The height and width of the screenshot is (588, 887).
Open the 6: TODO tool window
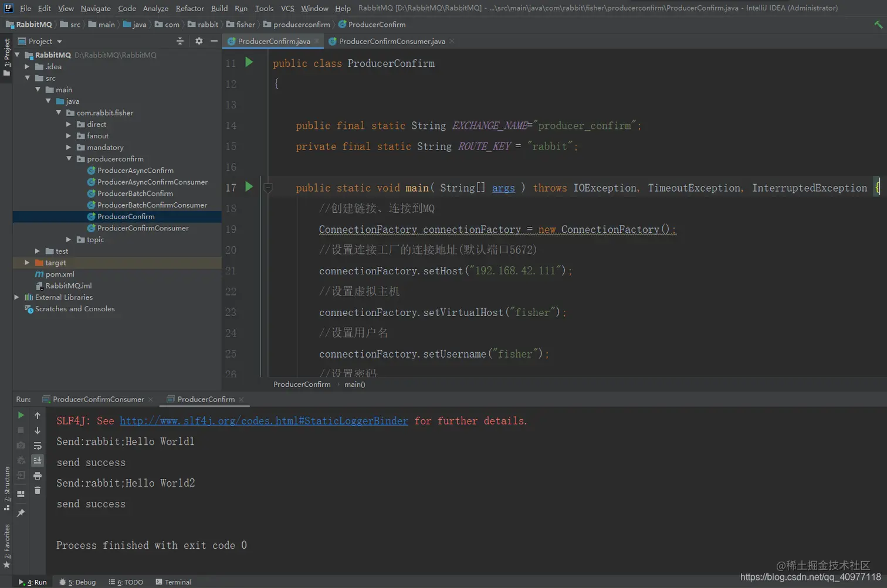[x=126, y=582]
